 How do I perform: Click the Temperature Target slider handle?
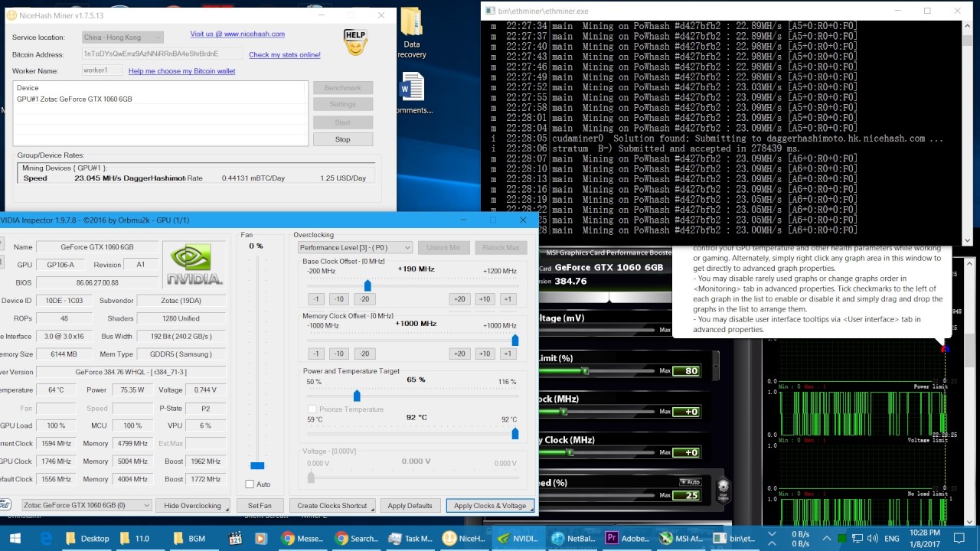[x=514, y=434]
